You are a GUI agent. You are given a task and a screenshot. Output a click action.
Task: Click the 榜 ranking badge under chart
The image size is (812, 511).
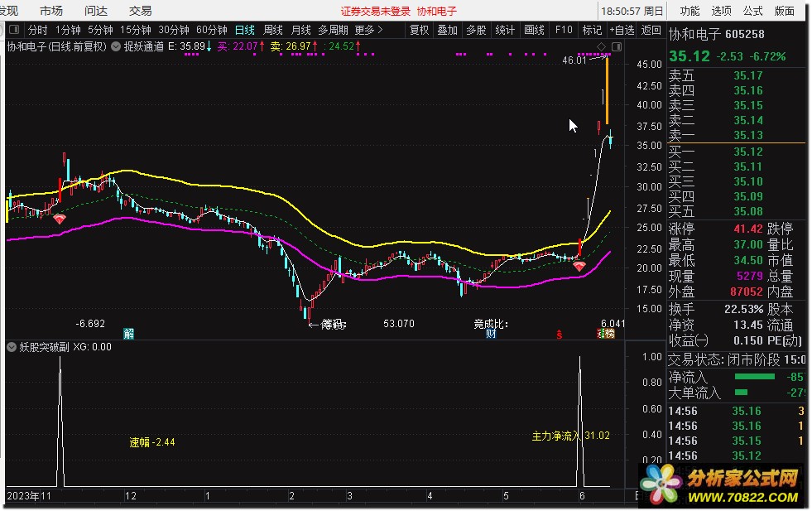(x=609, y=334)
